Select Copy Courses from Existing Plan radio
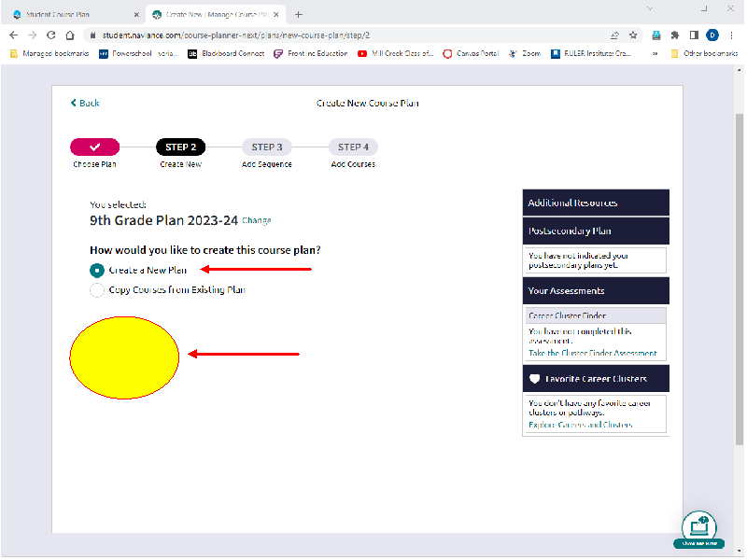747x560 pixels. [x=97, y=290]
